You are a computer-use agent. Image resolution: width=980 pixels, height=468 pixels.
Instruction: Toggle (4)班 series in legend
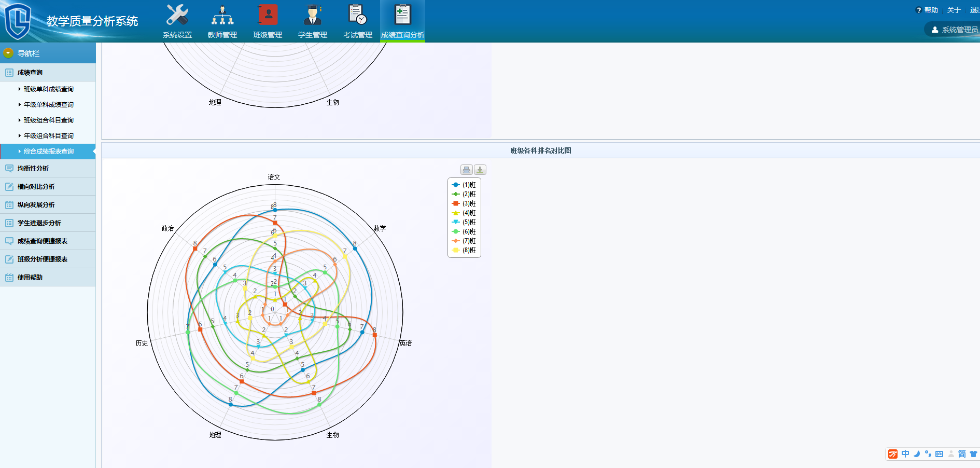coord(464,213)
